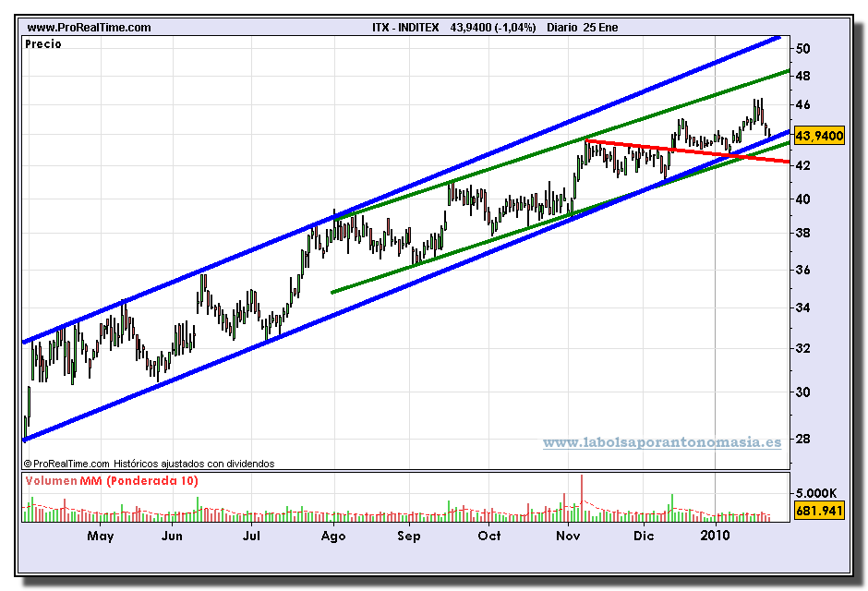The image size is (868, 591).
Task: Click the Precio panel label
Action: coord(43,43)
